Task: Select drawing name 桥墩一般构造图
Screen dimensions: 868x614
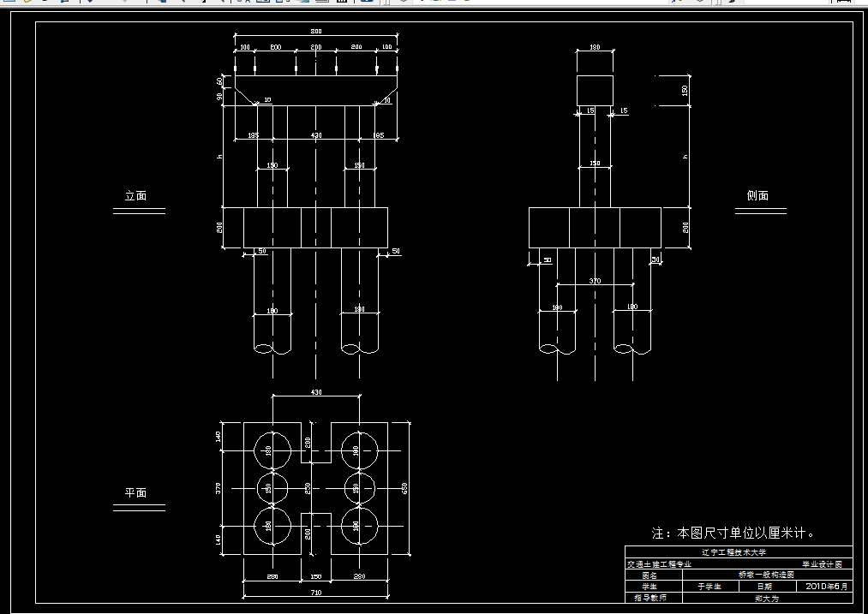Action: [x=767, y=575]
